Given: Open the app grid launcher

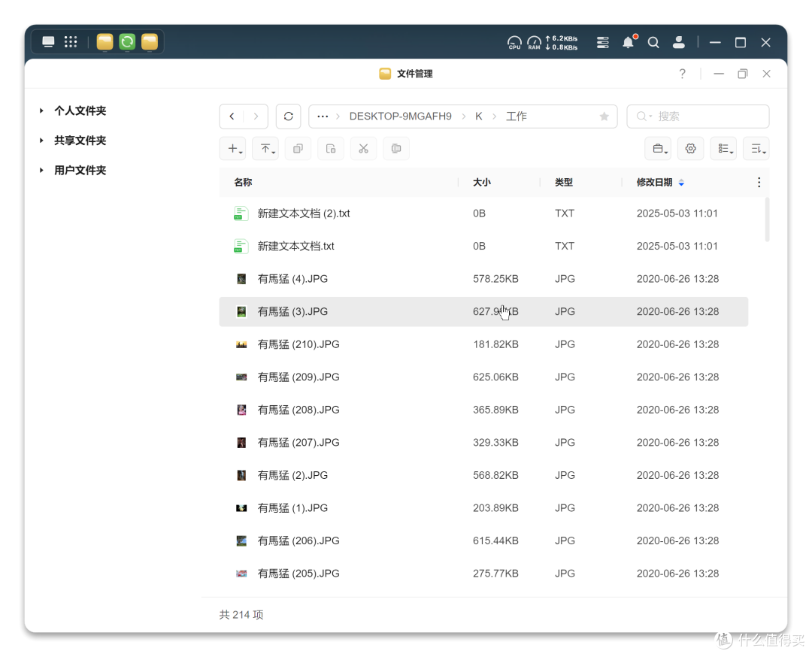Looking at the screenshot, I should click(71, 42).
